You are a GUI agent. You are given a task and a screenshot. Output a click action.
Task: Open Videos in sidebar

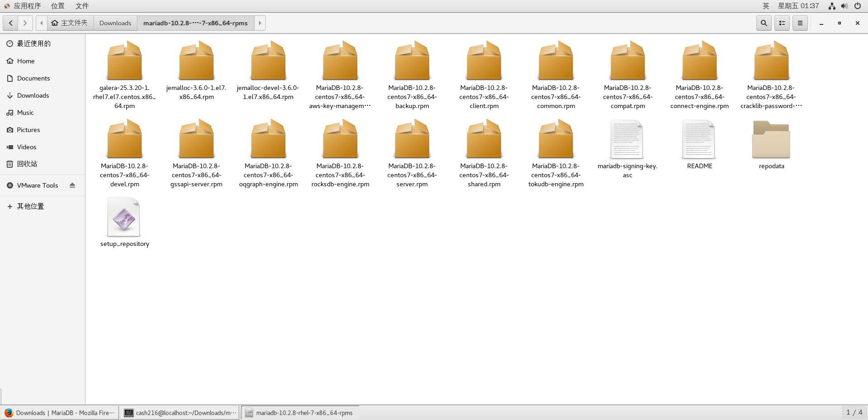(x=42, y=147)
